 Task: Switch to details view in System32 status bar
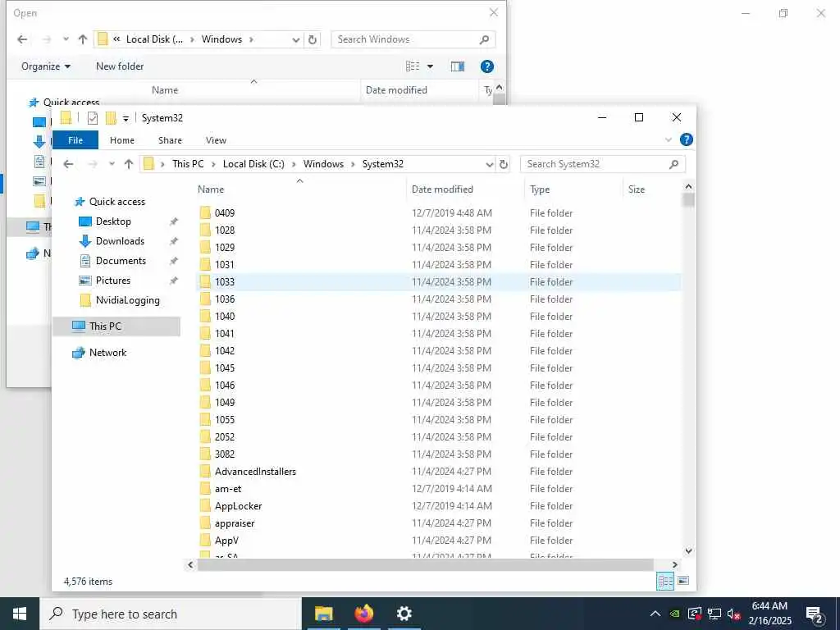[x=665, y=581]
